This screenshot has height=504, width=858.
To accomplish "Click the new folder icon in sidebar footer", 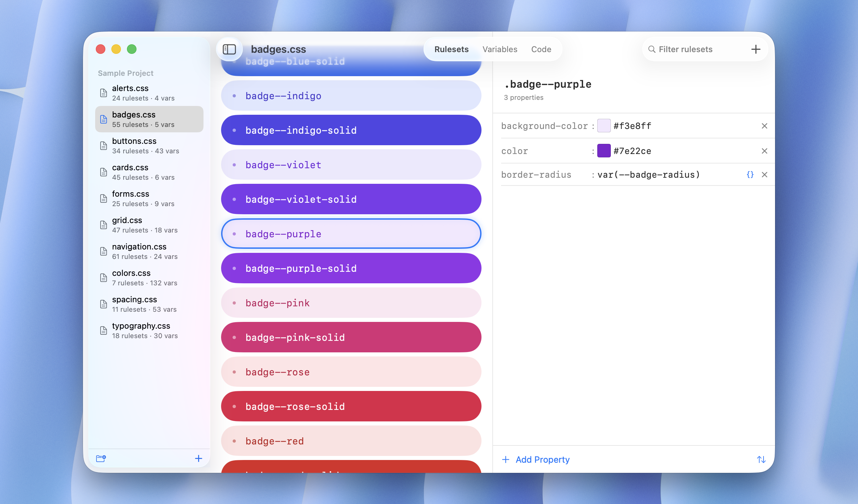I will (101, 458).
